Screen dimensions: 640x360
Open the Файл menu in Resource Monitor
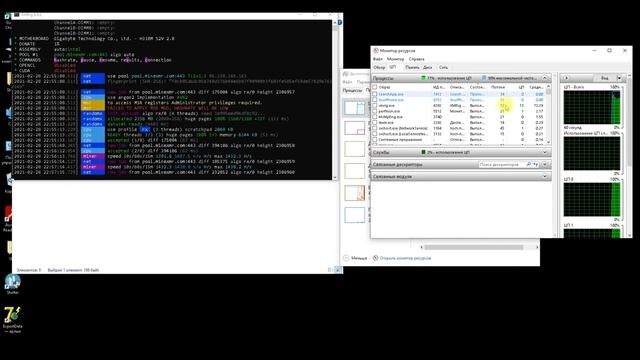(x=378, y=59)
